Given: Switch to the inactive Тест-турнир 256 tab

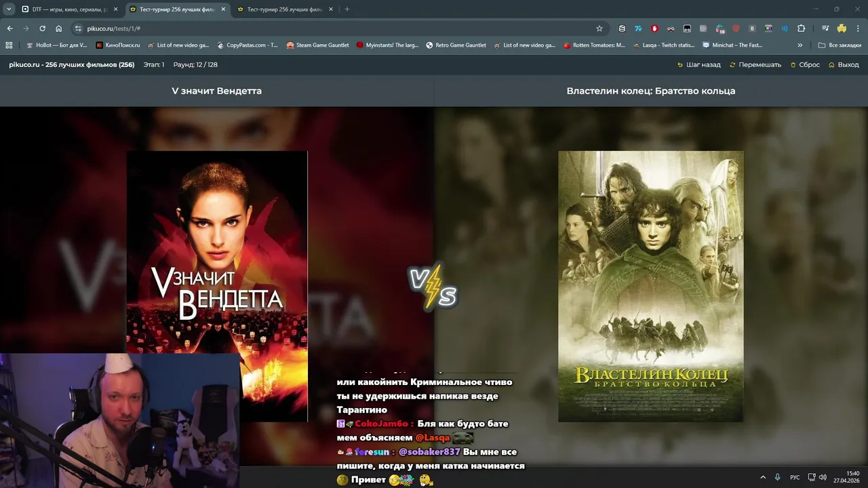Looking at the screenshot, I should pos(285,9).
